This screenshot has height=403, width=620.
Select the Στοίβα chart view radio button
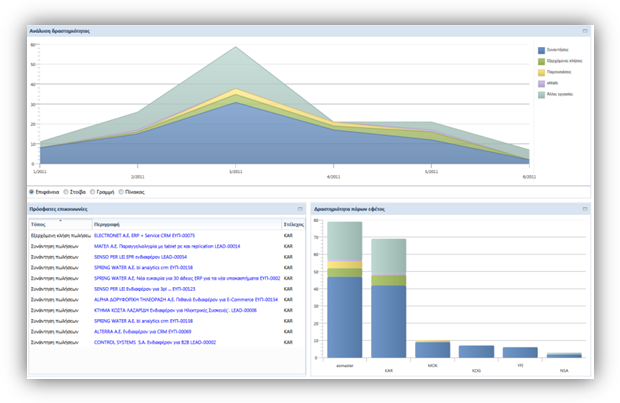click(66, 192)
